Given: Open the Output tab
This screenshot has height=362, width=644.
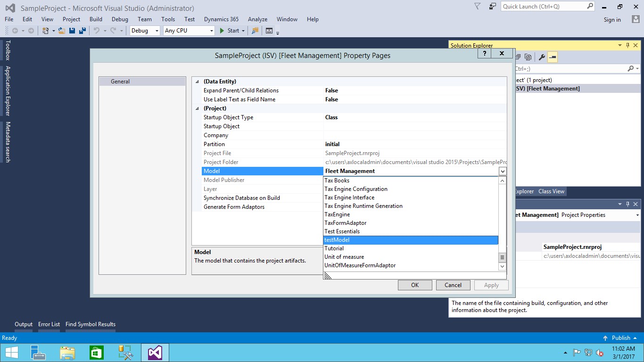Looking at the screenshot, I should [24, 324].
